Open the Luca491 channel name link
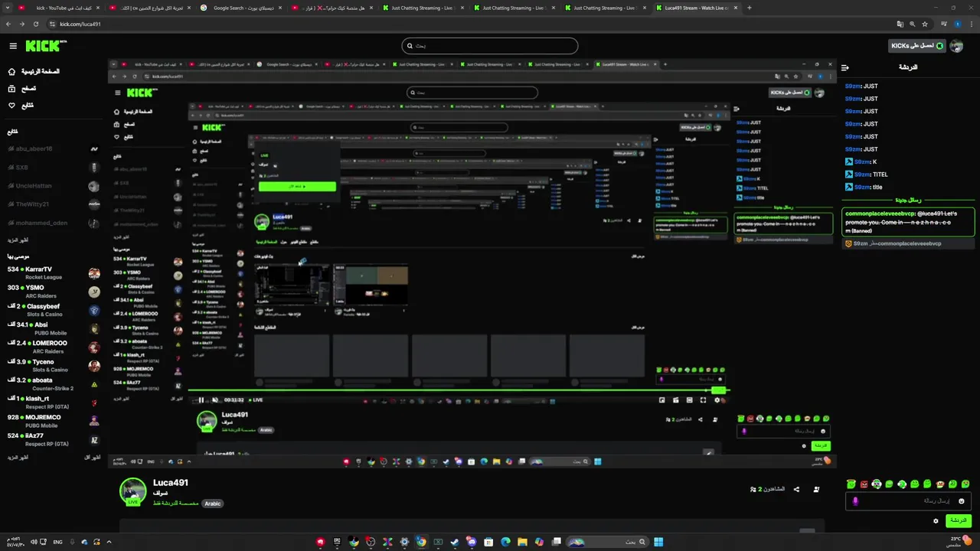980x551 pixels. (171, 483)
